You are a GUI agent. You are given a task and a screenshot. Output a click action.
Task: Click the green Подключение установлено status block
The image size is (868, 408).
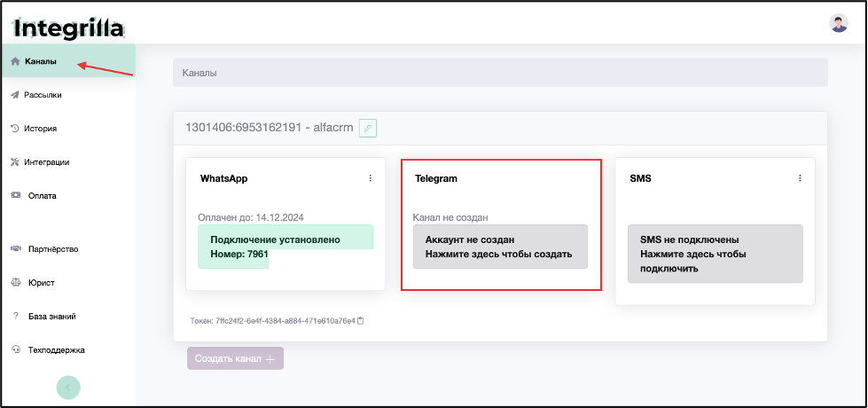(x=285, y=247)
